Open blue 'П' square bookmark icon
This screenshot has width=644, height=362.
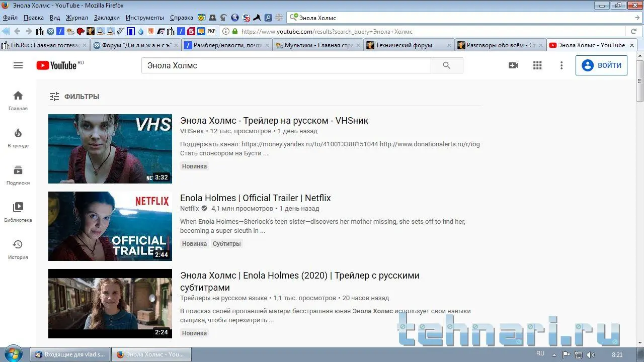[x=131, y=31]
